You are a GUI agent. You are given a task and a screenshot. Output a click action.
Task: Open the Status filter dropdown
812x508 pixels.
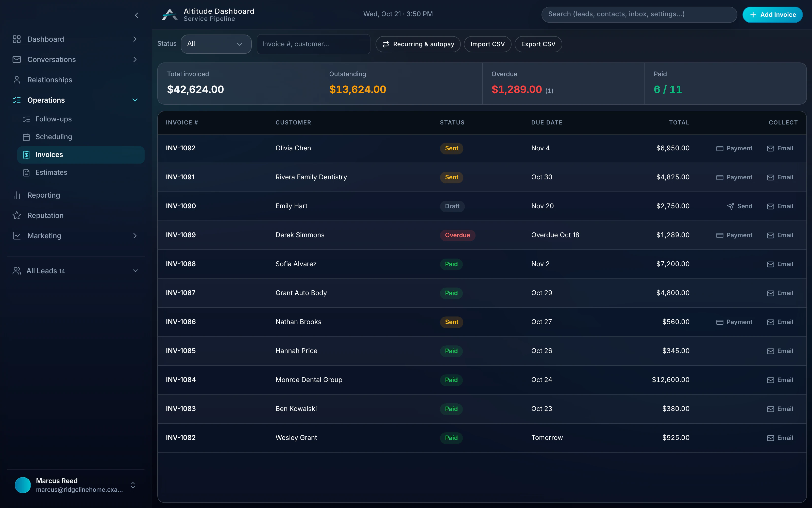[216, 44]
